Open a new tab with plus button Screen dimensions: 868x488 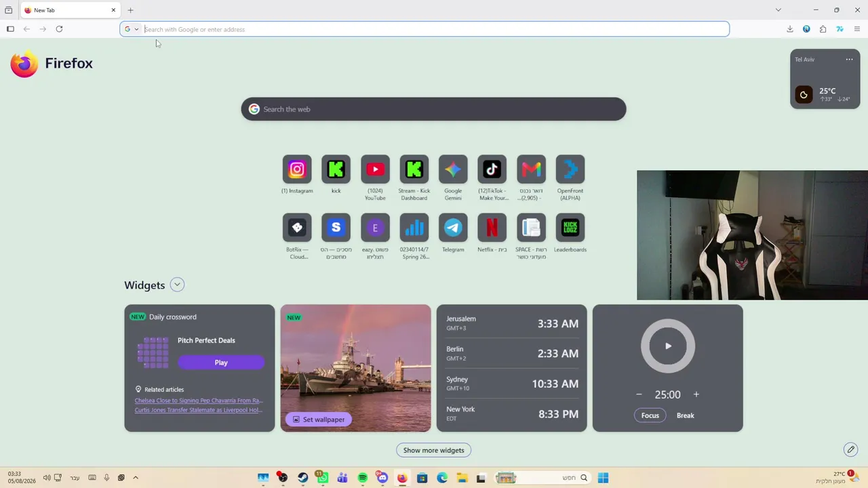coord(130,10)
